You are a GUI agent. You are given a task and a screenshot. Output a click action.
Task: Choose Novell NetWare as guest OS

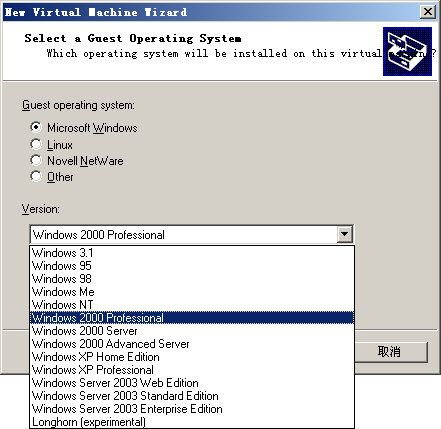tap(36, 161)
